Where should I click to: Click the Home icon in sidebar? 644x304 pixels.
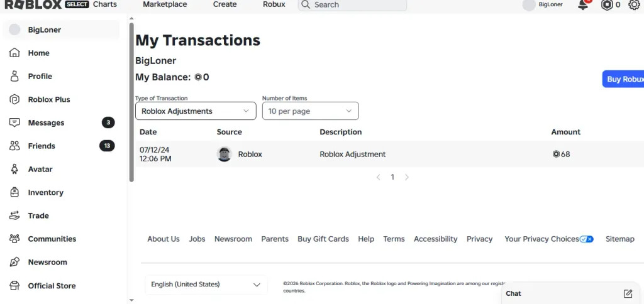tap(14, 53)
